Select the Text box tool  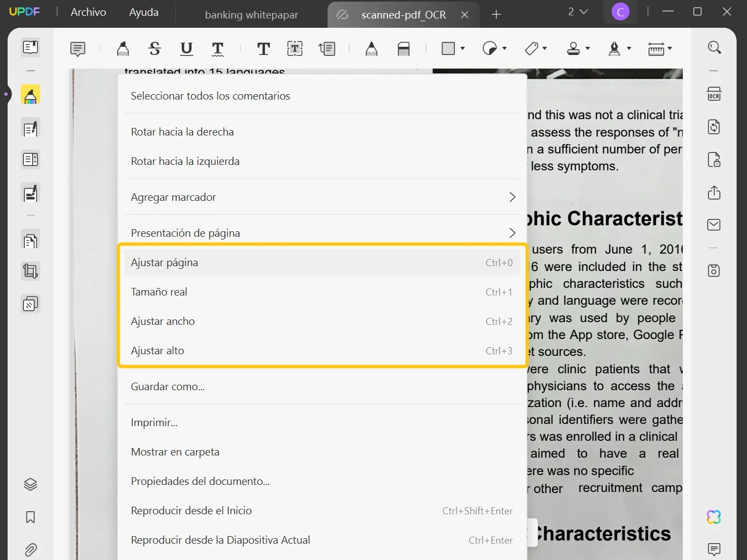click(295, 49)
